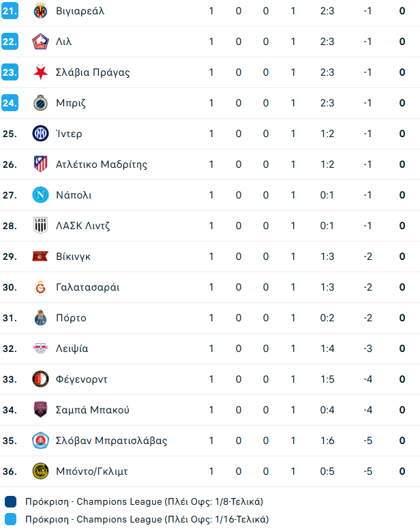Click the dark blue 1/8-Τελικά legend swatch
The height and width of the screenshot is (530, 420).
[x=10, y=502]
